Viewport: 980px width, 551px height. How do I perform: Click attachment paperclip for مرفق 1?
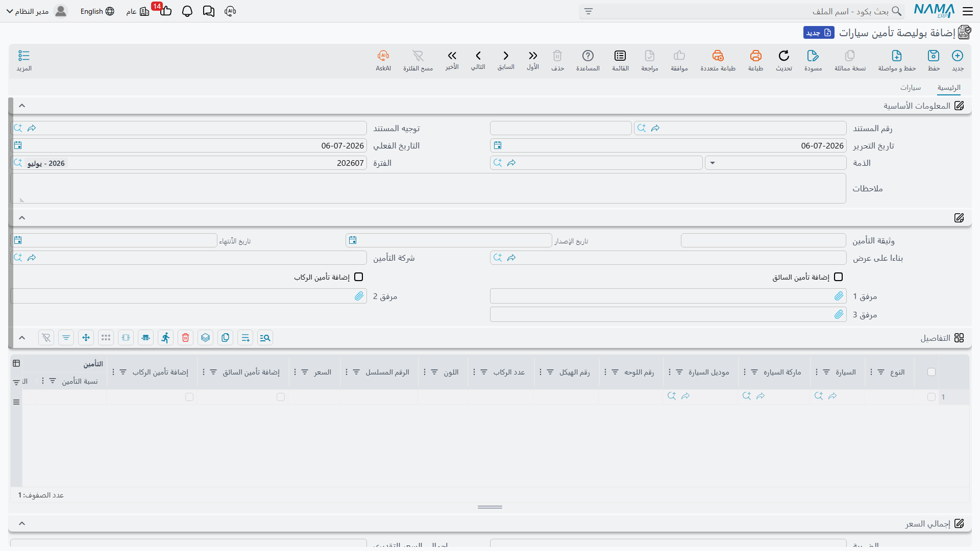coord(839,296)
